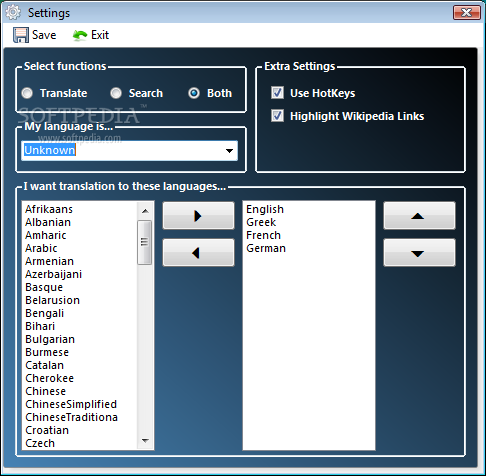
Task: Remove language with left arrow button
Action: click(x=198, y=253)
